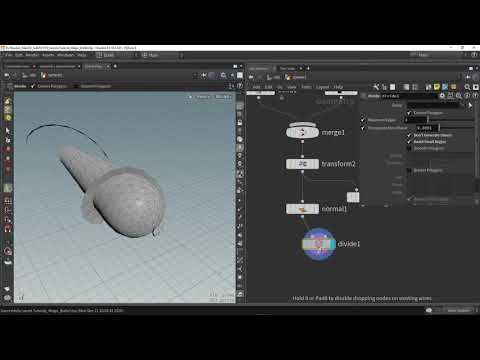
Task: Add a new pane tab in viewport pane
Action: tap(115, 66)
